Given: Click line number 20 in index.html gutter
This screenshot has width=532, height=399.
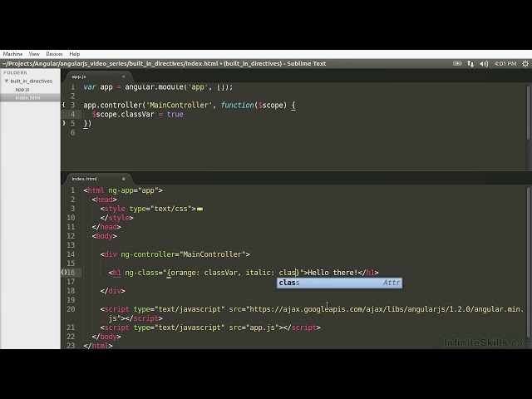Looking at the screenshot, I should click(71, 309).
